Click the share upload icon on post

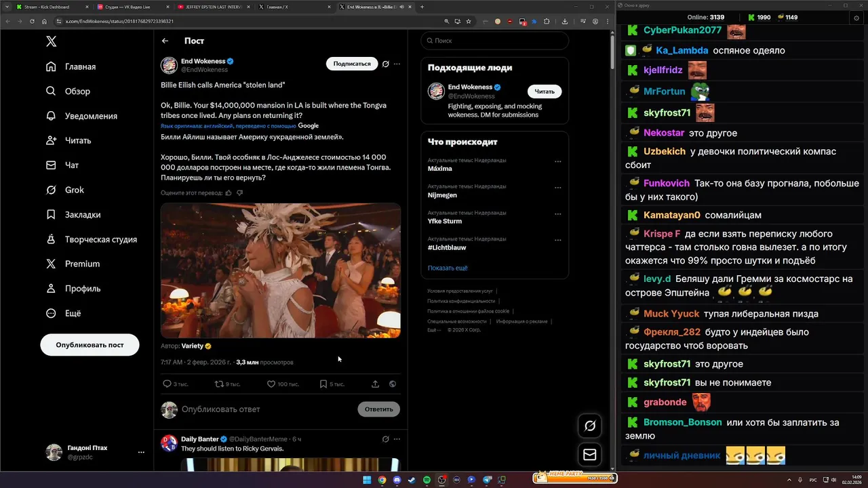[x=375, y=384]
